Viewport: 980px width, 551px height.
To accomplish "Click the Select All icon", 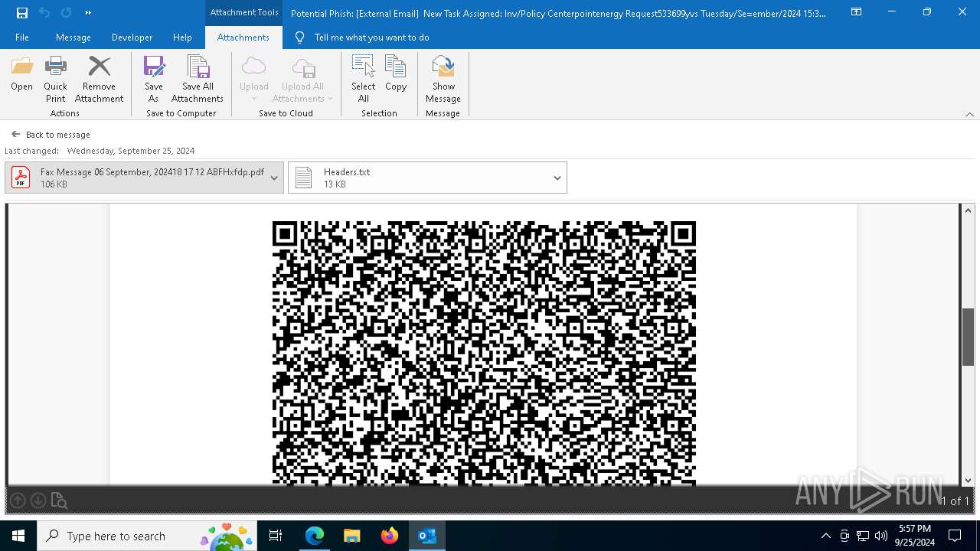I will point(364,80).
